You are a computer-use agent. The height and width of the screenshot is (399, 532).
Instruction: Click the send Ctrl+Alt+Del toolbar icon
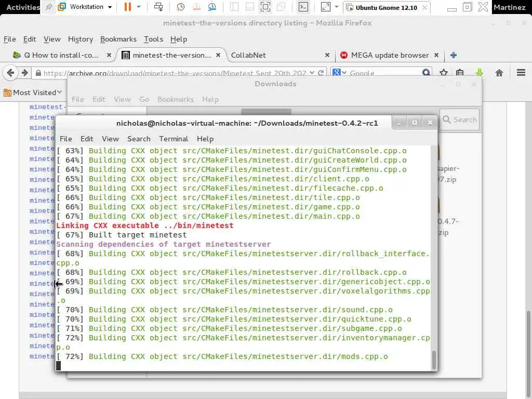click(158, 7)
